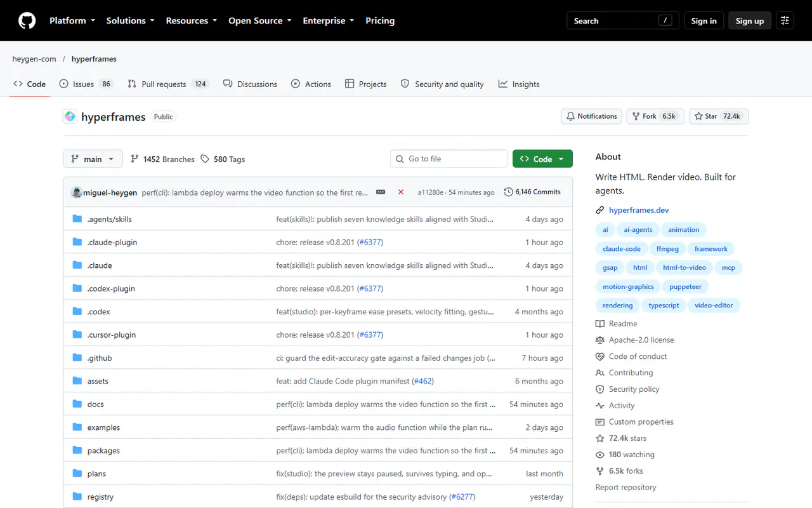Screen dimensions: 812x508
Task: Click the scale icon beside Apache-2.0 license
Action: point(600,340)
